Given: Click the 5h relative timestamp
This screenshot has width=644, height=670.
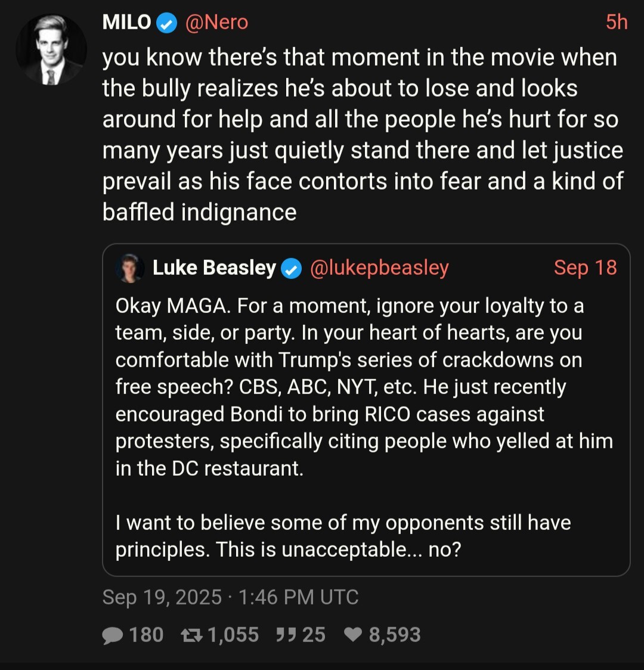Looking at the screenshot, I should point(617,23).
